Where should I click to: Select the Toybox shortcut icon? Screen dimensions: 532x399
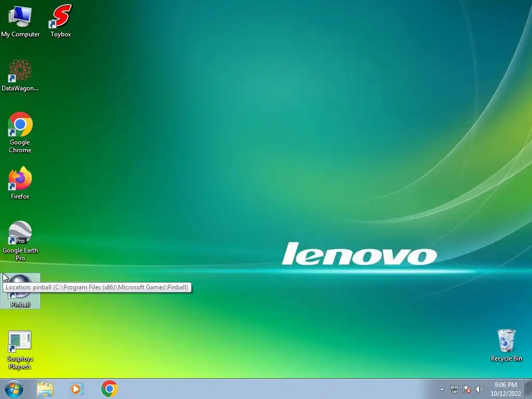point(61,21)
